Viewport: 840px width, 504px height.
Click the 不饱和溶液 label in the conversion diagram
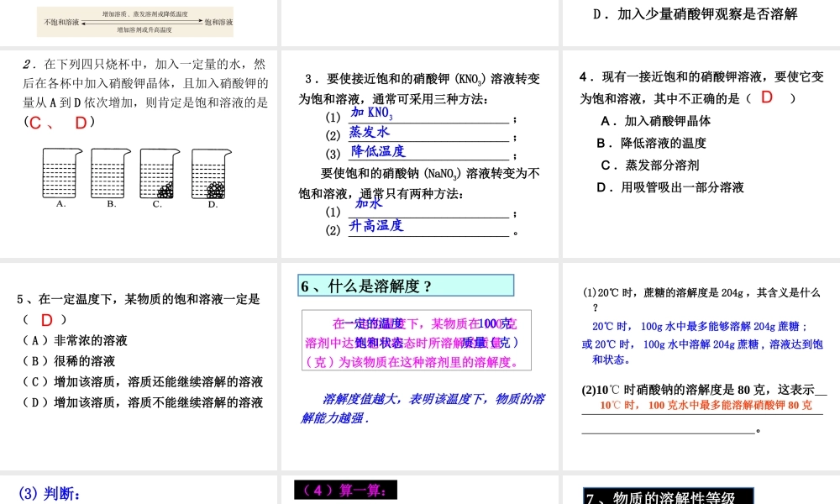click(x=61, y=22)
